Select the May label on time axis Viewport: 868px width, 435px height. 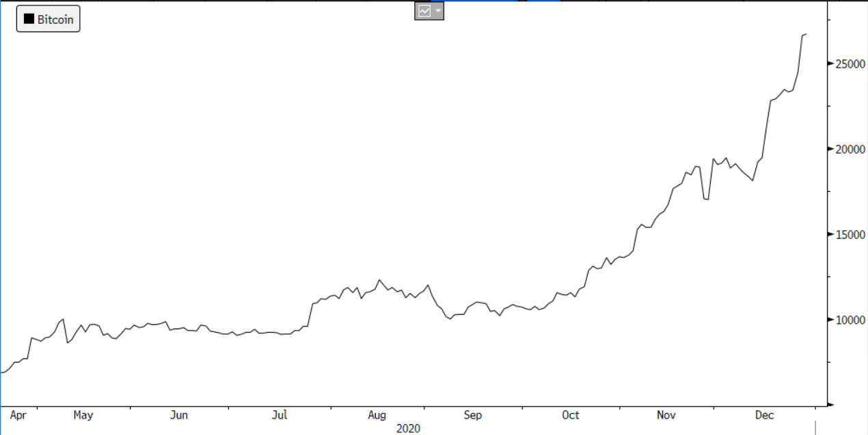tap(83, 415)
